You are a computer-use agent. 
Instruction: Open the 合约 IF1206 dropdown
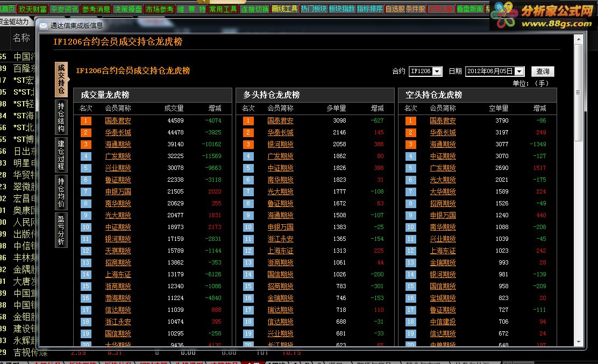437,72
